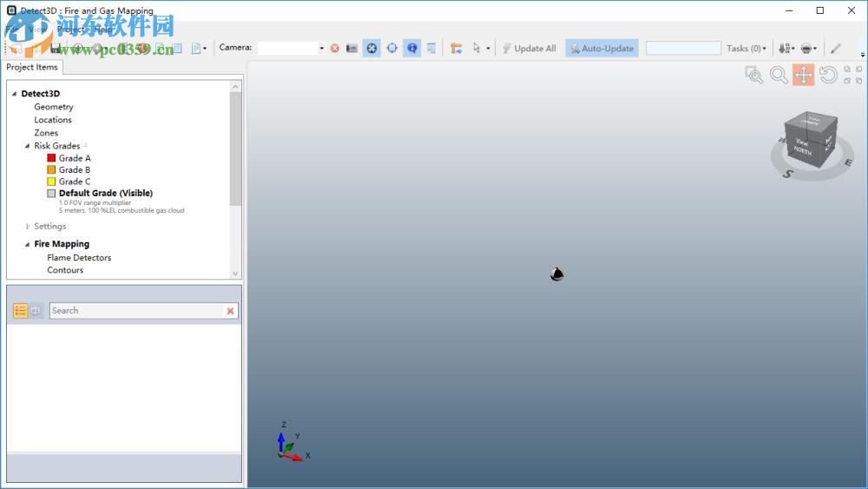Select the black detector object in viewport
The width and height of the screenshot is (868, 489).
point(557,274)
